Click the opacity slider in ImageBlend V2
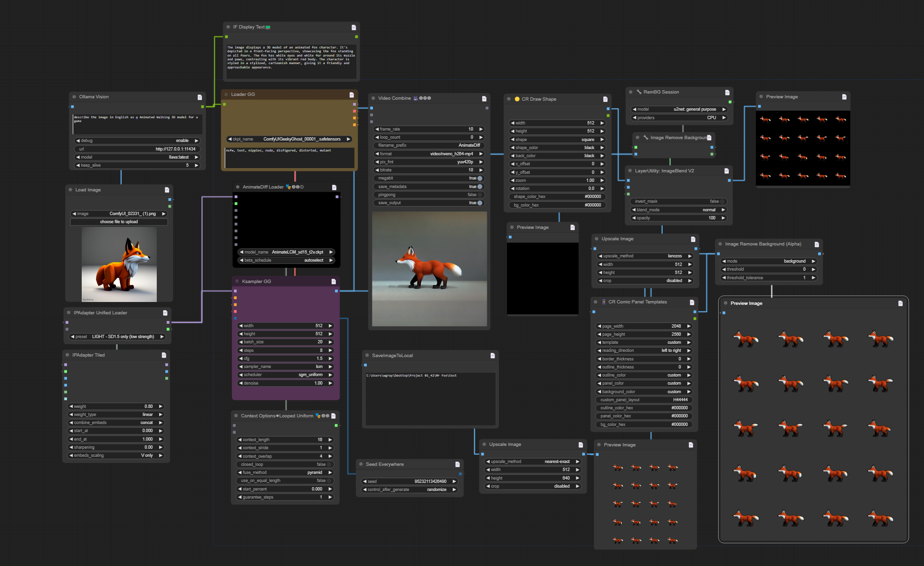 tap(678, 218)
